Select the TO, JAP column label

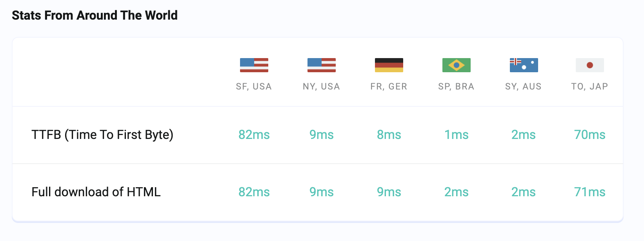point(590,86)
